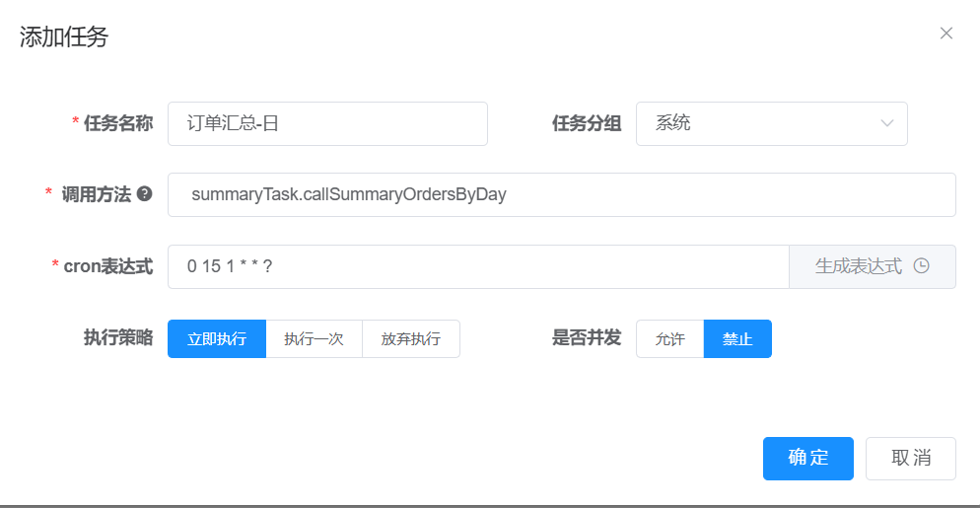Click the cron表达式 field label
This screenshot has width=980, height=508.
[107, 266]
